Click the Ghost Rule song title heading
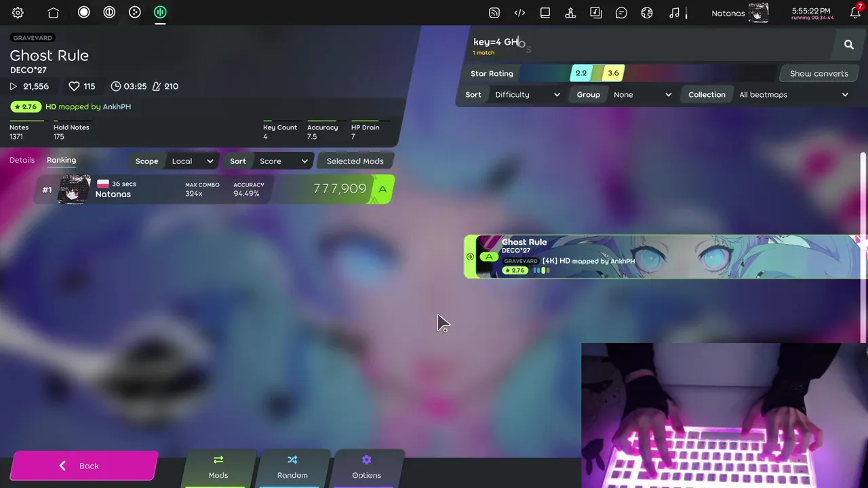This screenshot has height=488, width=868. coord(49,56)
